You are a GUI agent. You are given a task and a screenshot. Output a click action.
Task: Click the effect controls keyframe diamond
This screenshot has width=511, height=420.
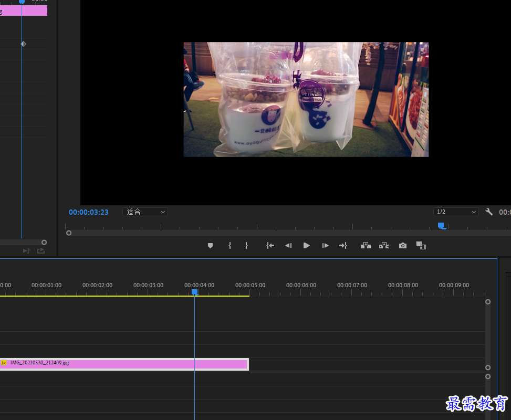click(x=24, y=44)
